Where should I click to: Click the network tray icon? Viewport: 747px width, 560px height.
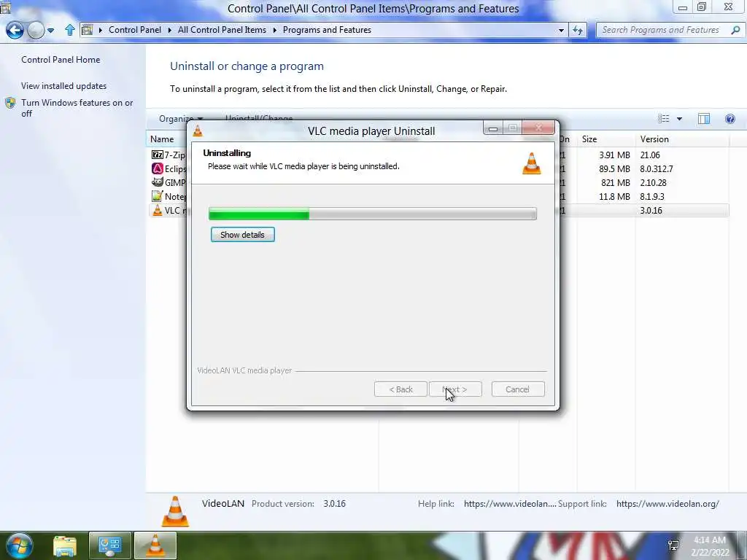[673, 545]
